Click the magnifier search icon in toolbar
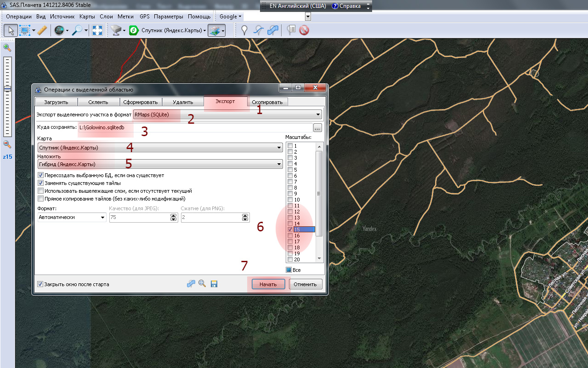 [x=77, y=30]
